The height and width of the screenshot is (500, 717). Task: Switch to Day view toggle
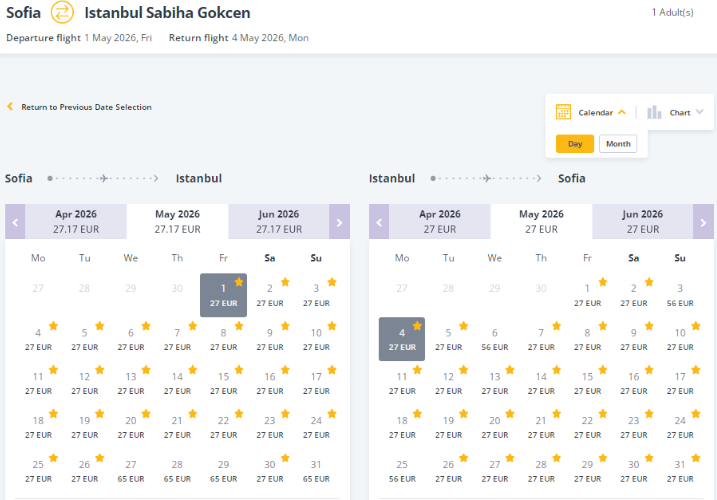point(575,144)
